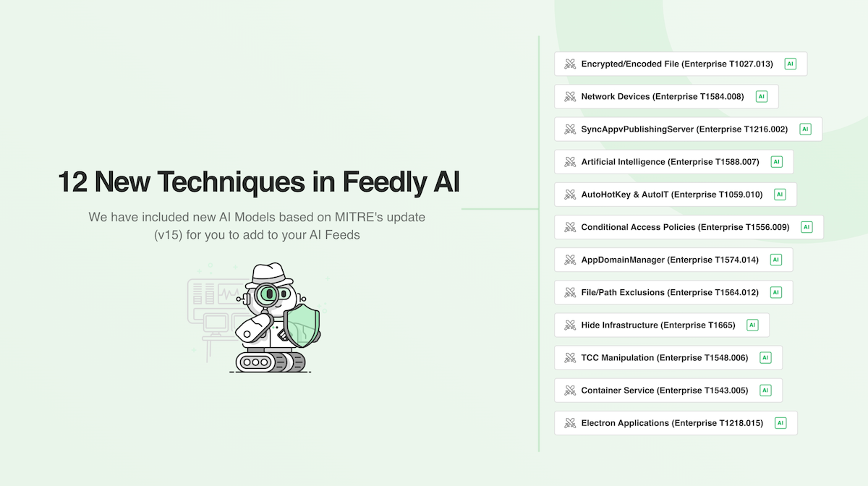Click the AI badge on Container Service
The image size is (868, 486).
click(765, 391)
